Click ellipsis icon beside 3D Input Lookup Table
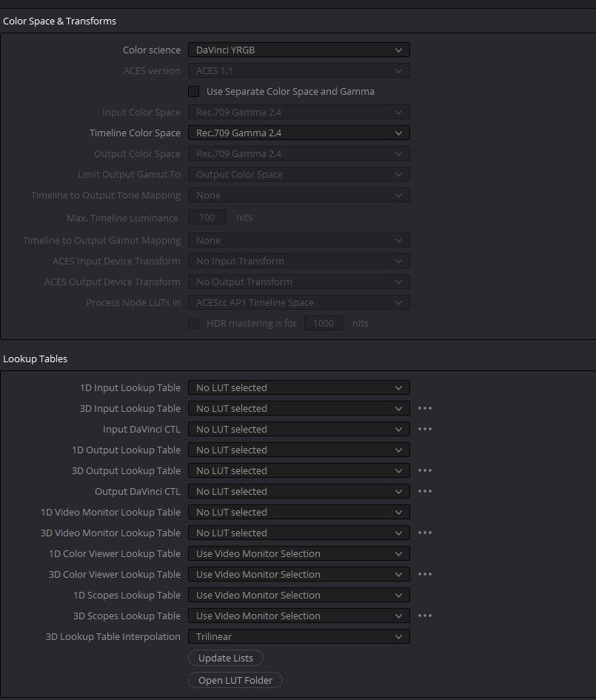The height and width of the screenshot is (700, 596). 424,408
